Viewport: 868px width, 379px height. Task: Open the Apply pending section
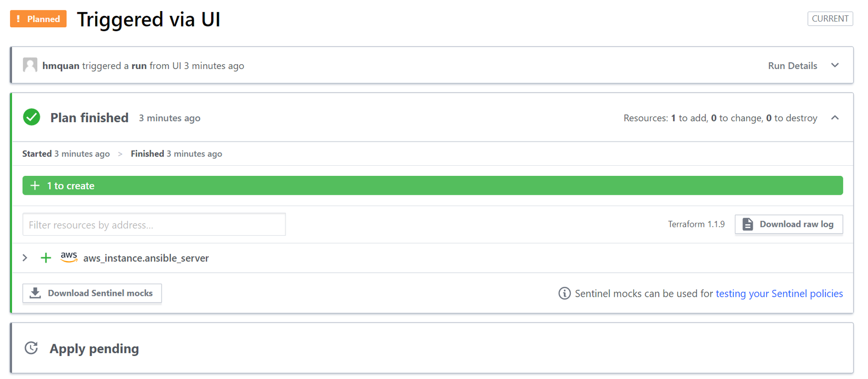[x=94, y=348]
